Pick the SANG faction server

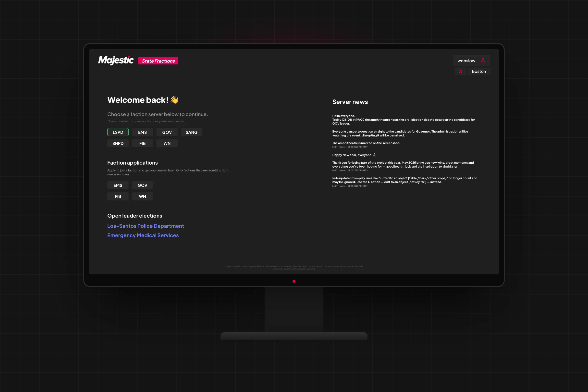pyautogui.click(x=192, y=132)
